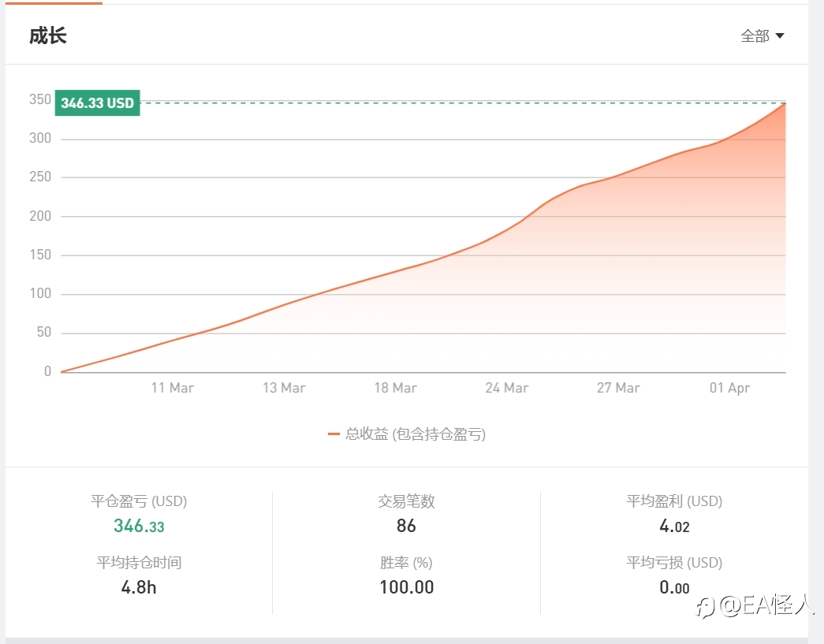Viewport: 824px width, 644px height.
Task: Click the average loss value 0.00
Action: point(674,587)
